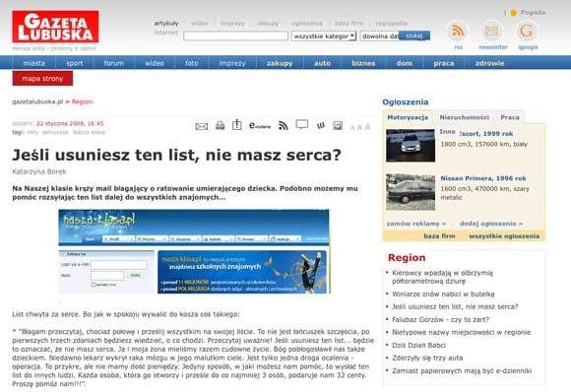Click the article toolbar RSS icon

283,126
